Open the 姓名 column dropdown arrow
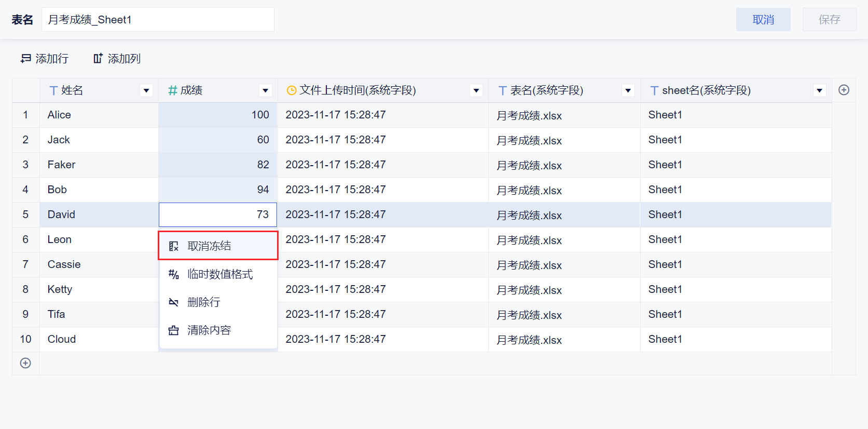The image size is (868, 429). click(146, 90)
